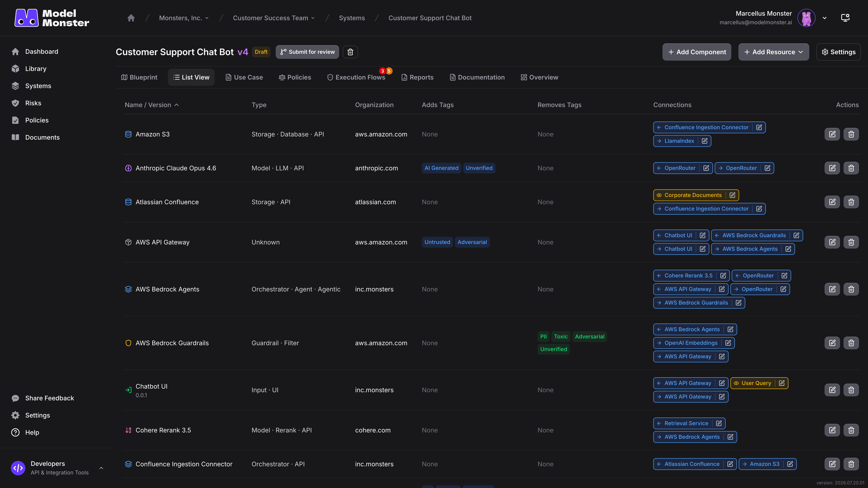The image size is (868, 488).
Task: Click the Draft status badge
Action: click(x=261, y=52)
